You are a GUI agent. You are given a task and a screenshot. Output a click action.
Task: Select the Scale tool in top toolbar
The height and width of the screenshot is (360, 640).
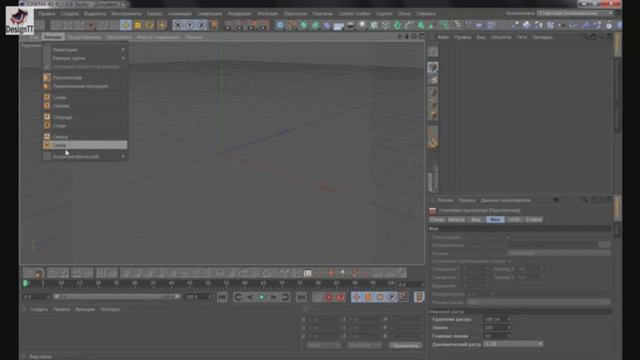pyautogui.click(x=138, y=25)
